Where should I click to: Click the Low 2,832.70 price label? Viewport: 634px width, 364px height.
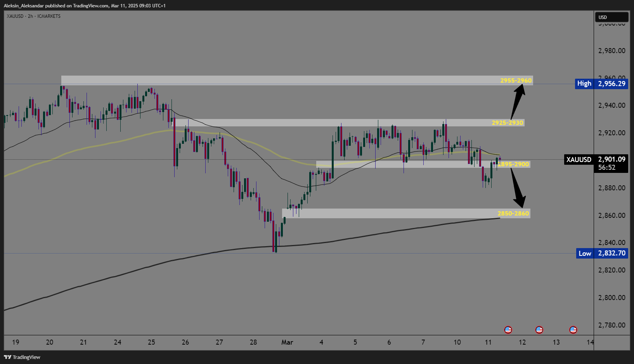601,253
